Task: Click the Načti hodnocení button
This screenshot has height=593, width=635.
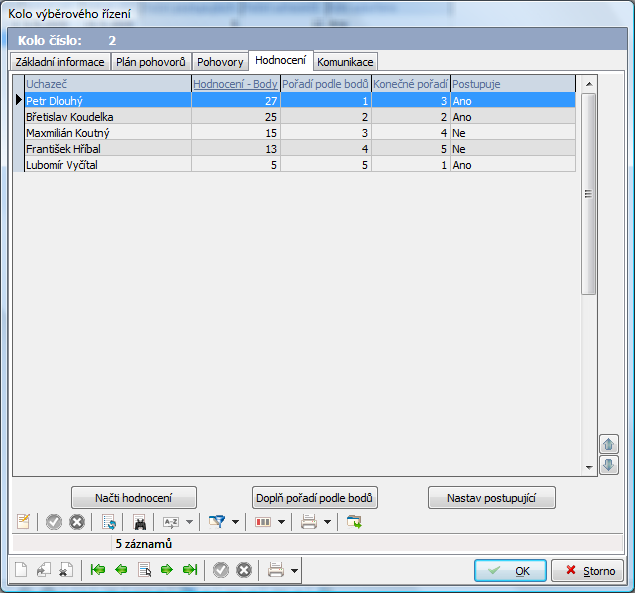Action: tap(134, 497)
